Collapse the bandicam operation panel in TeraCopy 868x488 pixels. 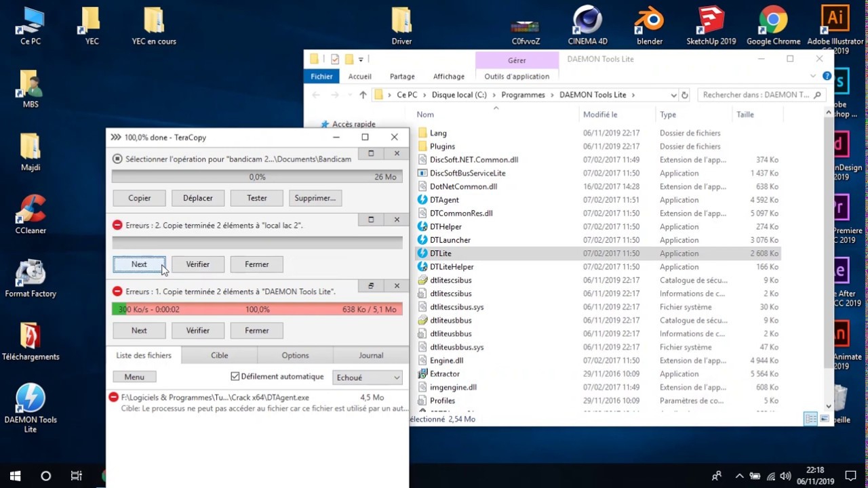[371, 154]
